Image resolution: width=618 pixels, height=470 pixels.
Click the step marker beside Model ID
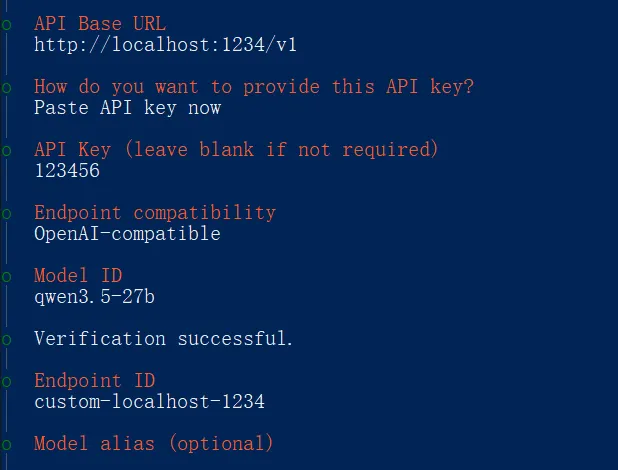pyautogui.click(x=6, y=276)
